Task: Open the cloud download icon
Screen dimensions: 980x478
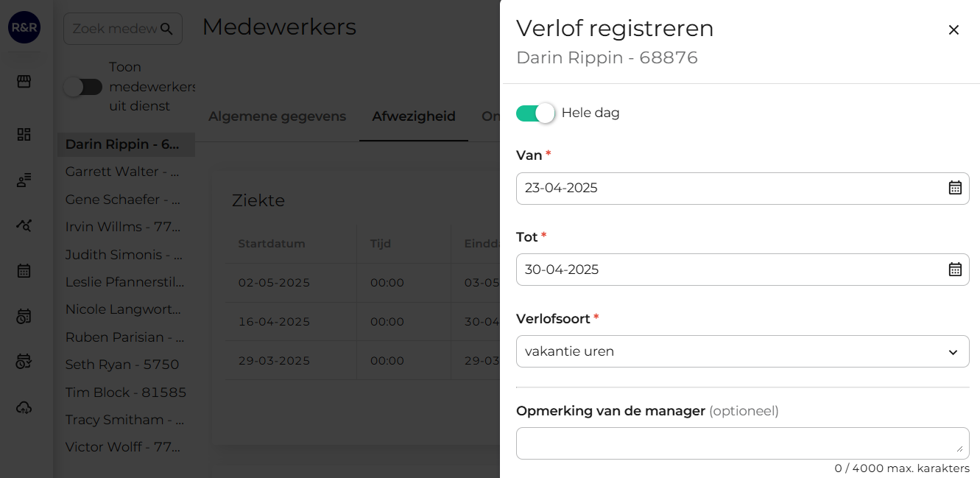Action: tap(24, 407)
